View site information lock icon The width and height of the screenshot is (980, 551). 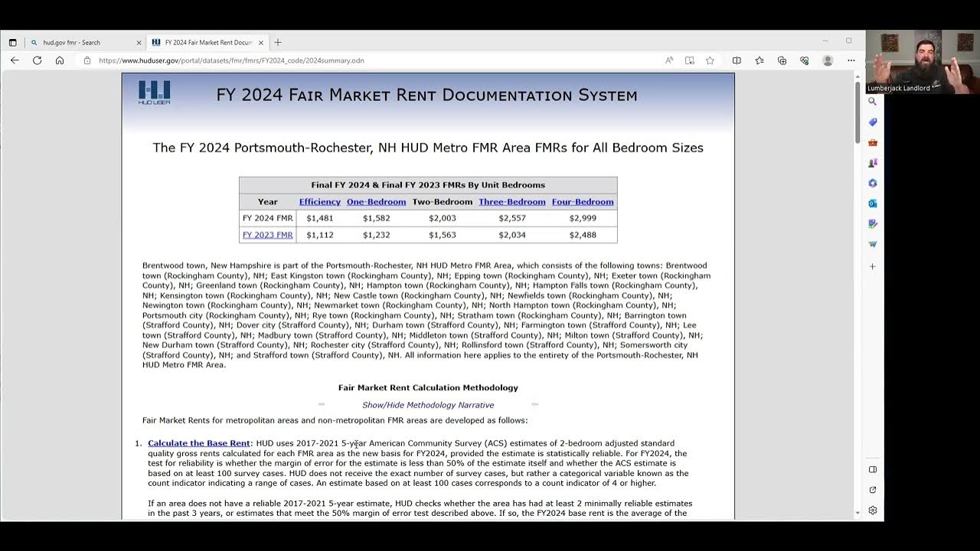pyautogui.click(x=87, y=60)
